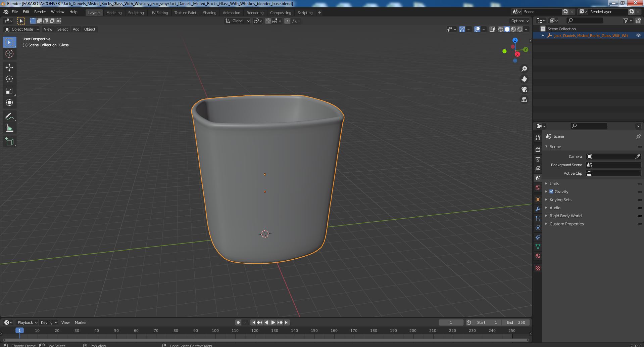Jump to the start frame button
This screenshot has width=644, height=347.
(x=253, y=322)
